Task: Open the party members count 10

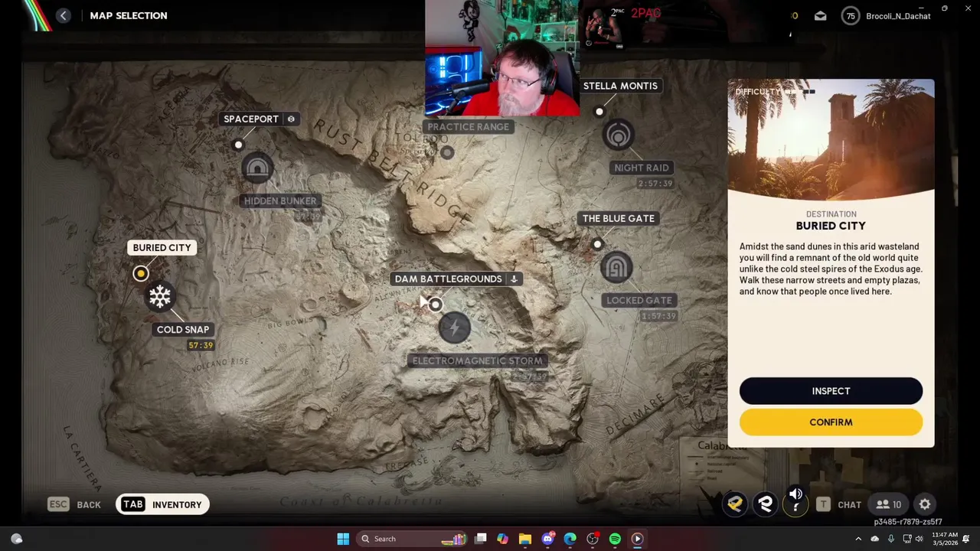Action: (x=889, y=504)
